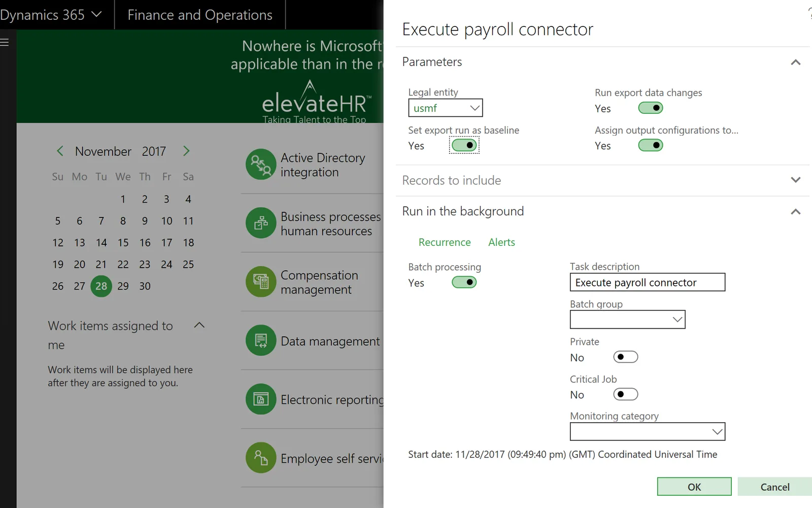Open the Alerts settings
The image size is (812, 508).
click(x=501, y=242)
